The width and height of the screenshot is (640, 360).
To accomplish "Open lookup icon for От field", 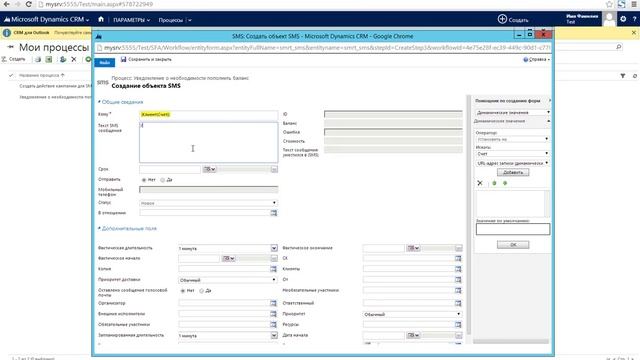I will pos(458,280).
